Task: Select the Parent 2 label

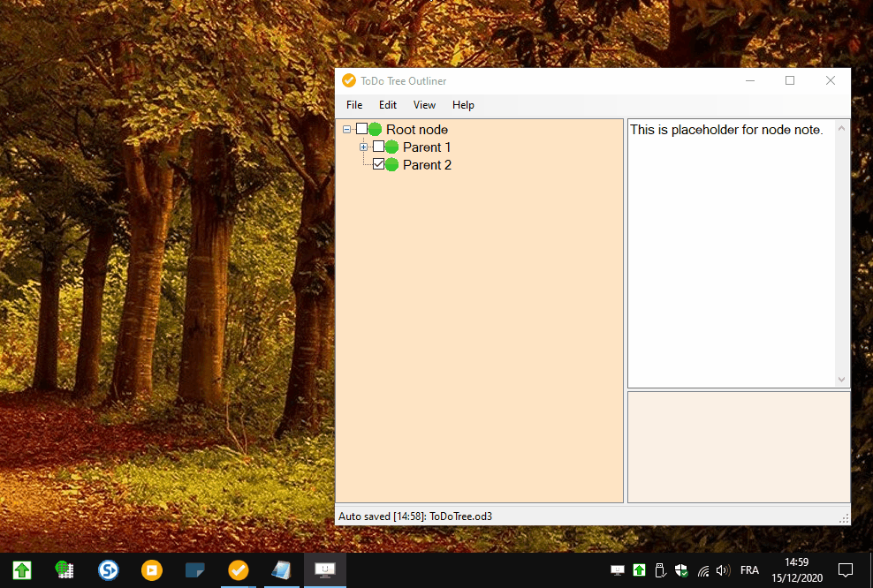Action: coord(427,165)
